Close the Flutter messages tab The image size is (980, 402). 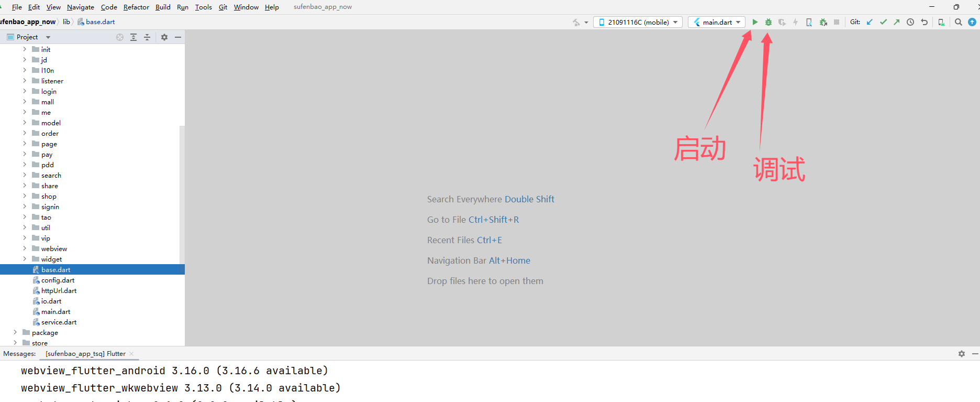[x=131, y=354]
